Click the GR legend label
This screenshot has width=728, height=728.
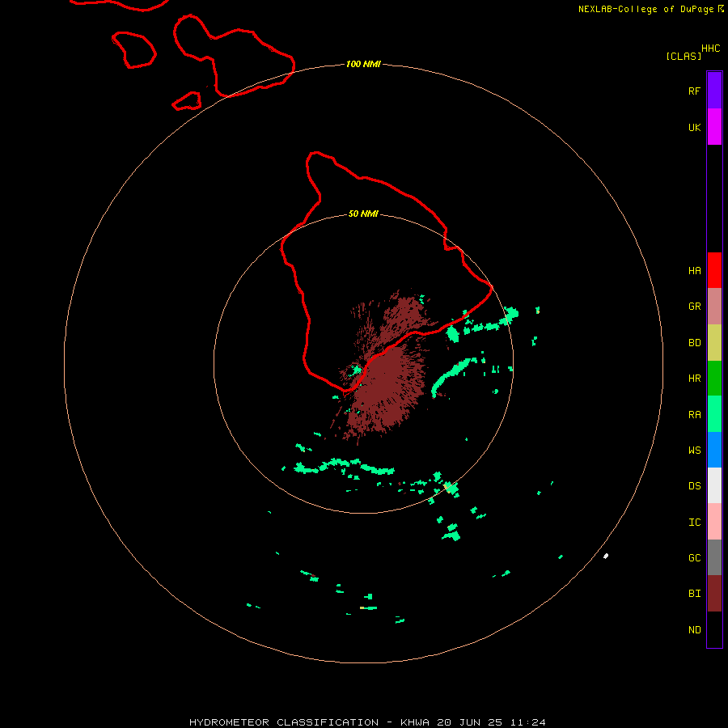pyautogui.click(x=694, y=307)
